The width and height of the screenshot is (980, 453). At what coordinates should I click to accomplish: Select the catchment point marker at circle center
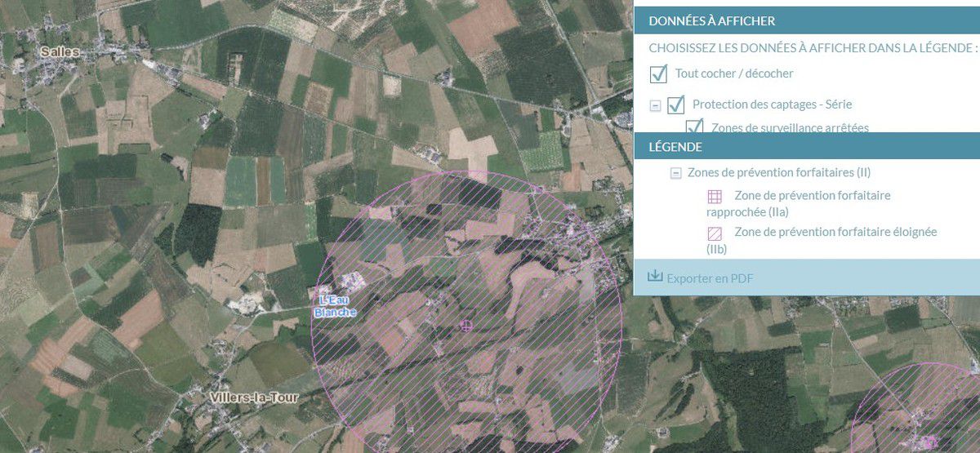(x=466, y=326)
